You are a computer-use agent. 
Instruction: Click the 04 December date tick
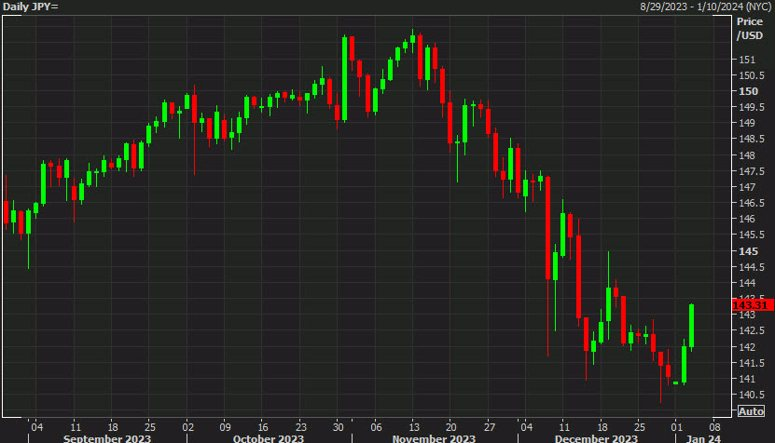click(526, 427)
